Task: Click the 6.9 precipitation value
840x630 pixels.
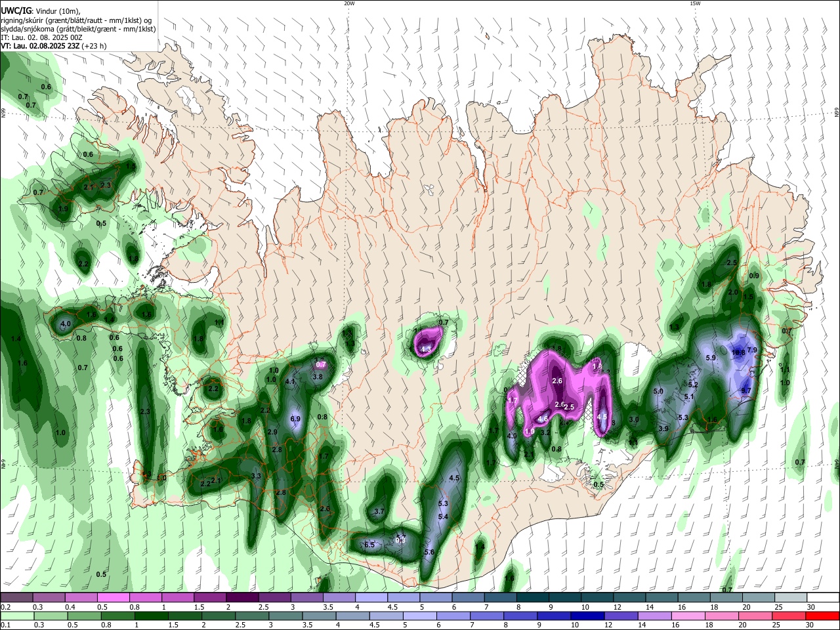Action: (x=295, y=419)
